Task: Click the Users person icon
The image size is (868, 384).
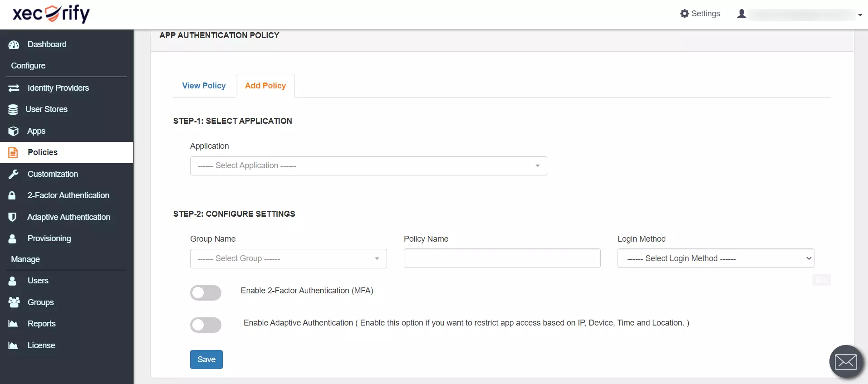Action: [x=12, y=281]
